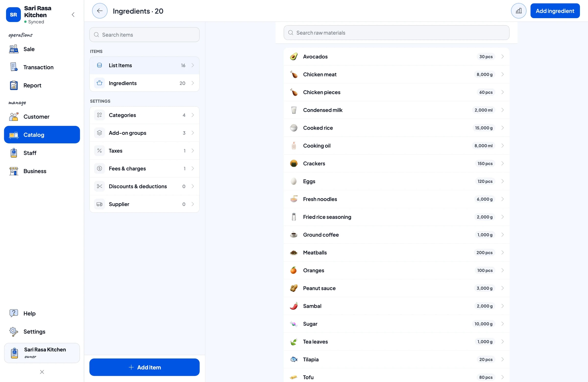Open the Staff badge icon
The height and width of the screenshot is (382, 588).
[13, 153]
